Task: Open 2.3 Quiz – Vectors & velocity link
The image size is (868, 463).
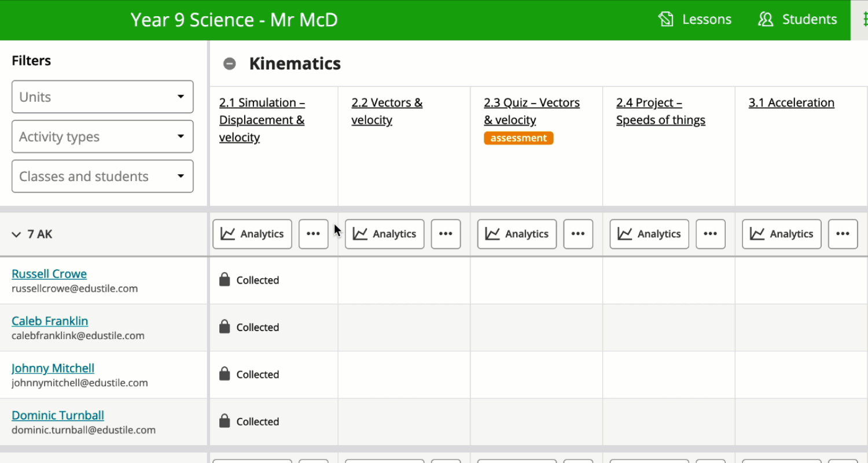Action: coord(532,111)
